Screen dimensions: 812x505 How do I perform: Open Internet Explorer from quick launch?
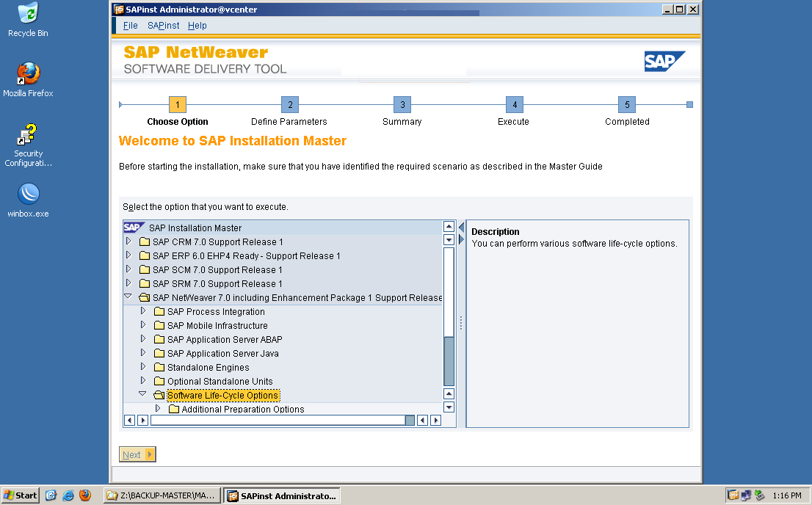pyautogui.click(x=68, y=495)
